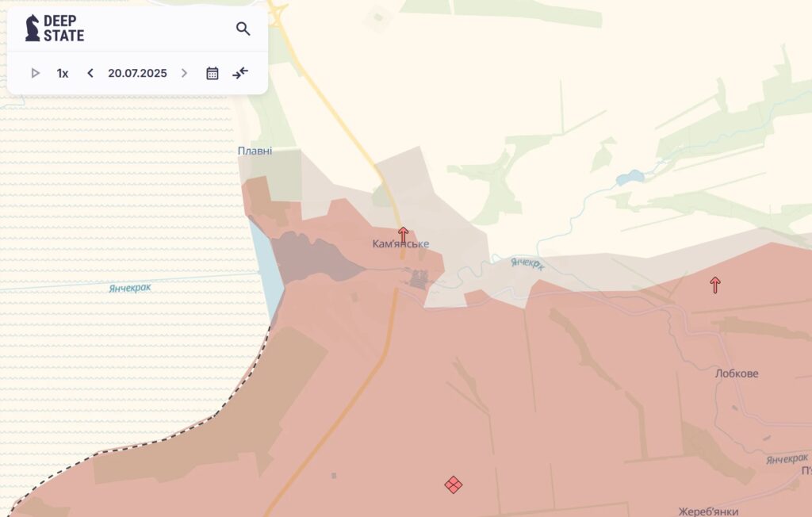Click the inward arrows collapse icon

pos(240,73)
